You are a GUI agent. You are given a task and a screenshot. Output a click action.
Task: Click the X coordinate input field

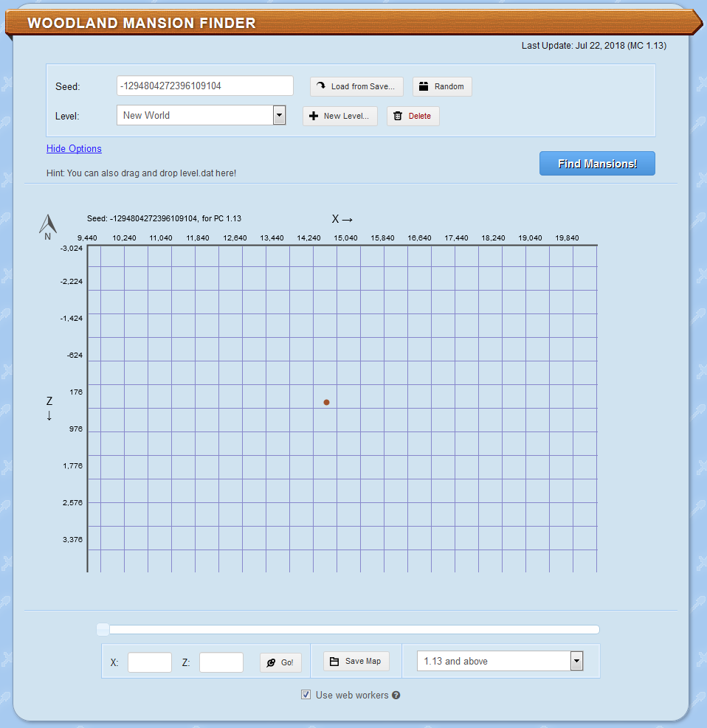coord(150,662)
